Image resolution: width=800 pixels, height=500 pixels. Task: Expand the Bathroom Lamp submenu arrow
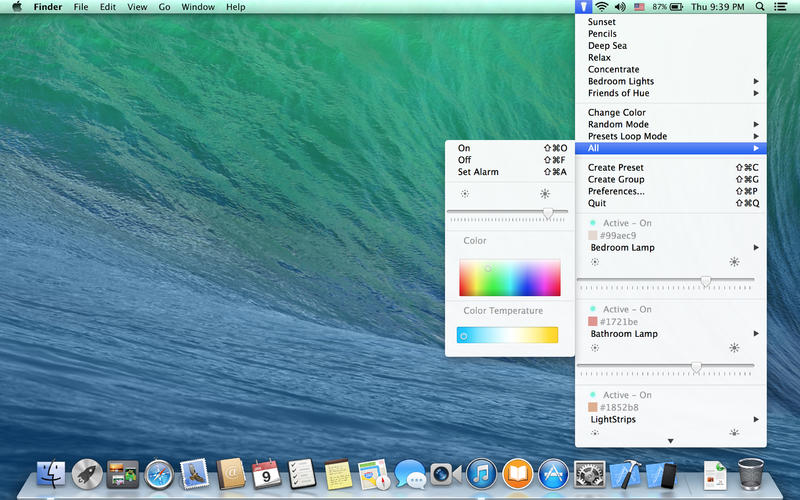[x=756, y=333]
